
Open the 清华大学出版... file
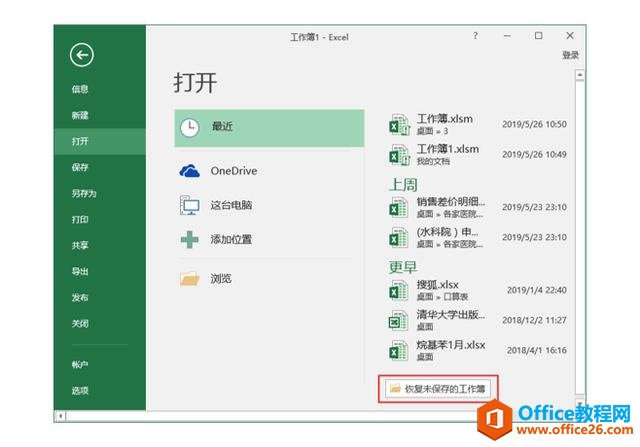pyautogui.click(x=478, y=320)
